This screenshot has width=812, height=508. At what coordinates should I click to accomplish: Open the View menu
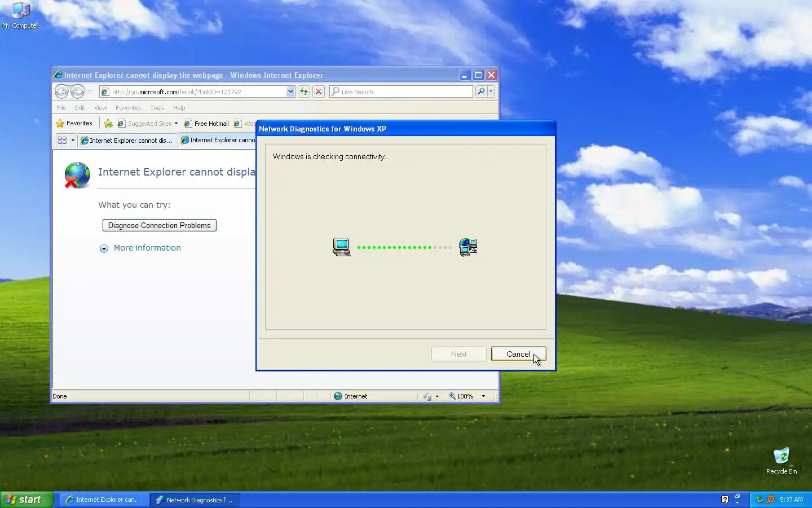pos(100,108)
